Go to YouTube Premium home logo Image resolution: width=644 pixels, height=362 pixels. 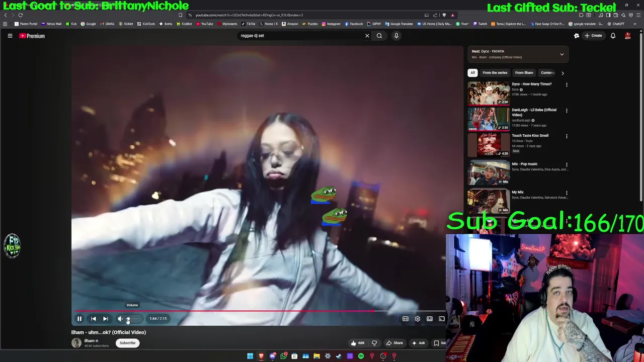point(32,36)
